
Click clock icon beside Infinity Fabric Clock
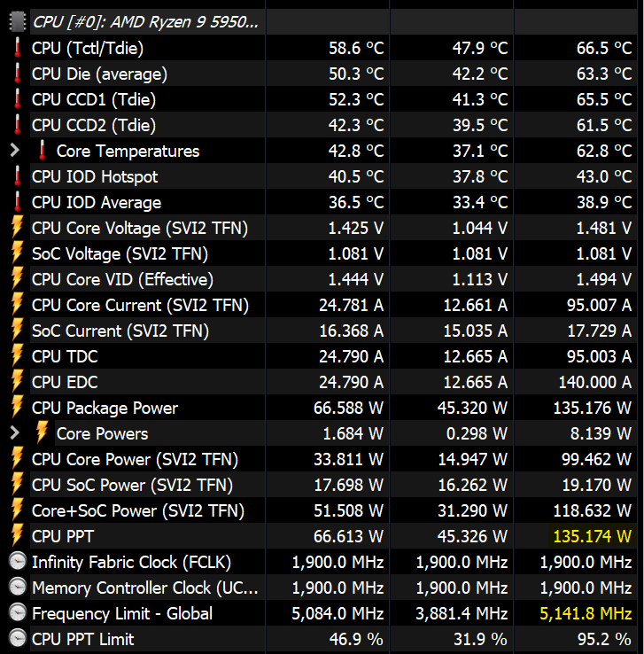17,562
